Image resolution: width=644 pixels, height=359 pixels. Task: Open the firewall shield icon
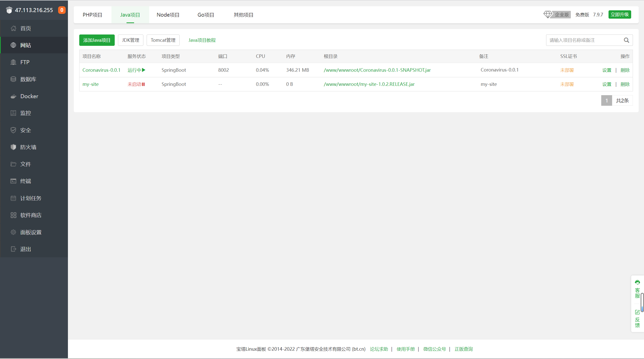[x=13, y=147]
